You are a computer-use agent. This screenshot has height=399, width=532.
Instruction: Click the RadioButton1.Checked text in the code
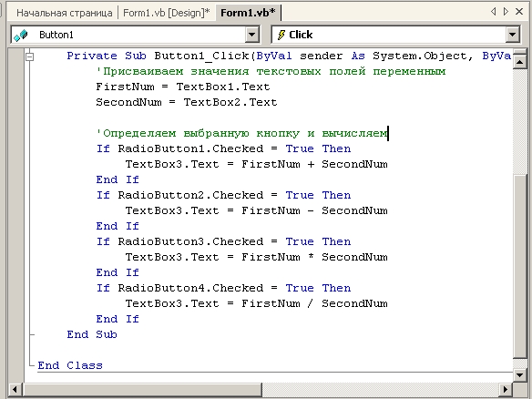pyautogui.click(x=190, y=148)
